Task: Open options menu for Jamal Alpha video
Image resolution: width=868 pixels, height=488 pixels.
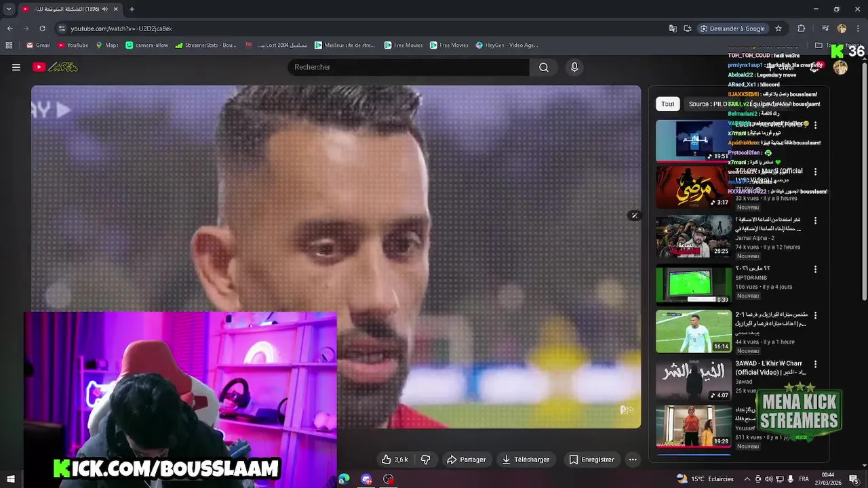Action: click(815, 221)
